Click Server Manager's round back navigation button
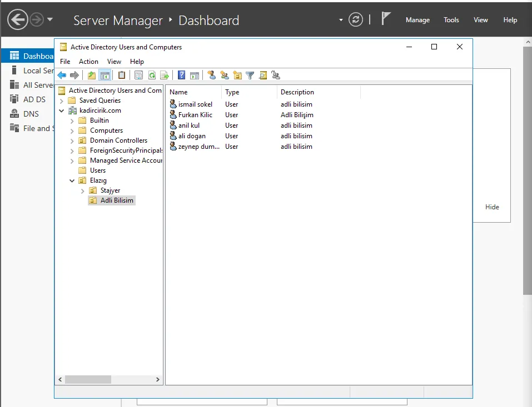Screen dimensions: 532x407 tap(18, 19)
